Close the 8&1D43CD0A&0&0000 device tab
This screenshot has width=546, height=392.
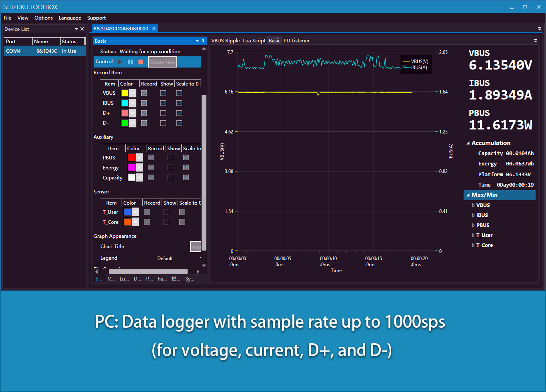(x=154, y=29)
